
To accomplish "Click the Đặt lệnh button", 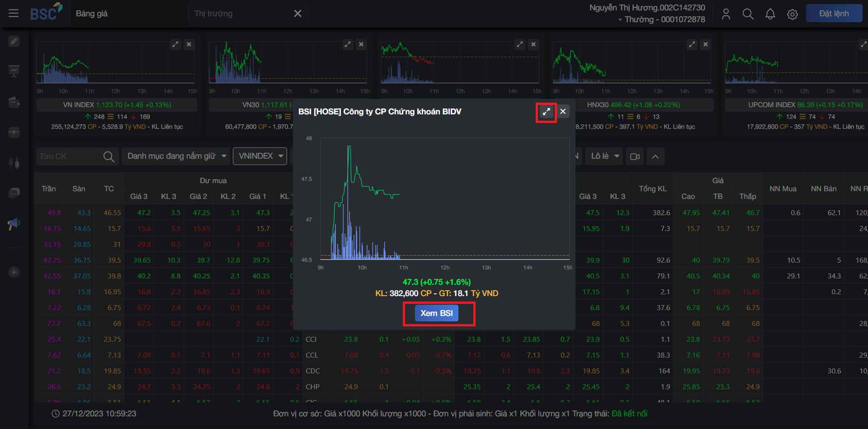I will pyautogui.click(x=834, y=14).
